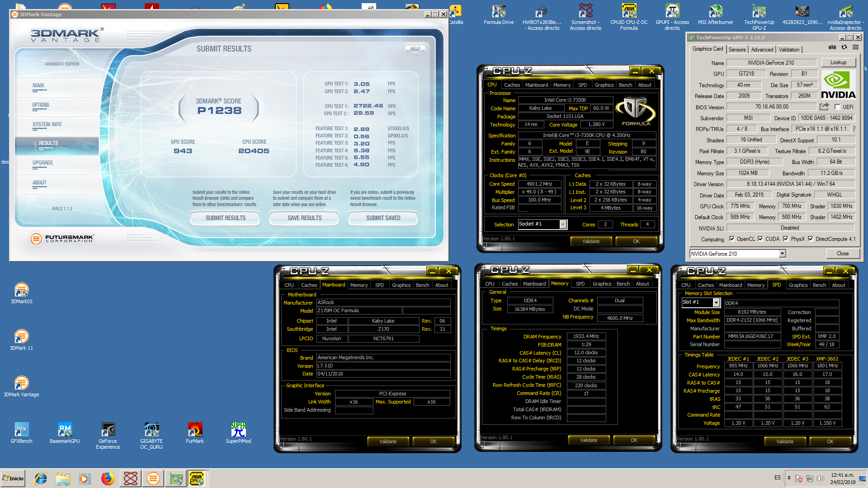Select OPTIONS in 3DMark Vantage sidebar
Screen dimensions: 868x488
[x=41, y=105]
